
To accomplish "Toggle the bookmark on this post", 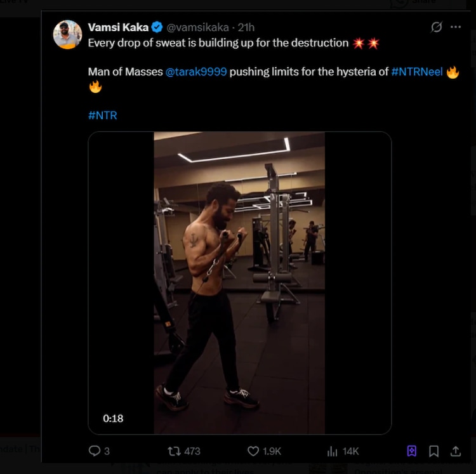I will (433, 451).
